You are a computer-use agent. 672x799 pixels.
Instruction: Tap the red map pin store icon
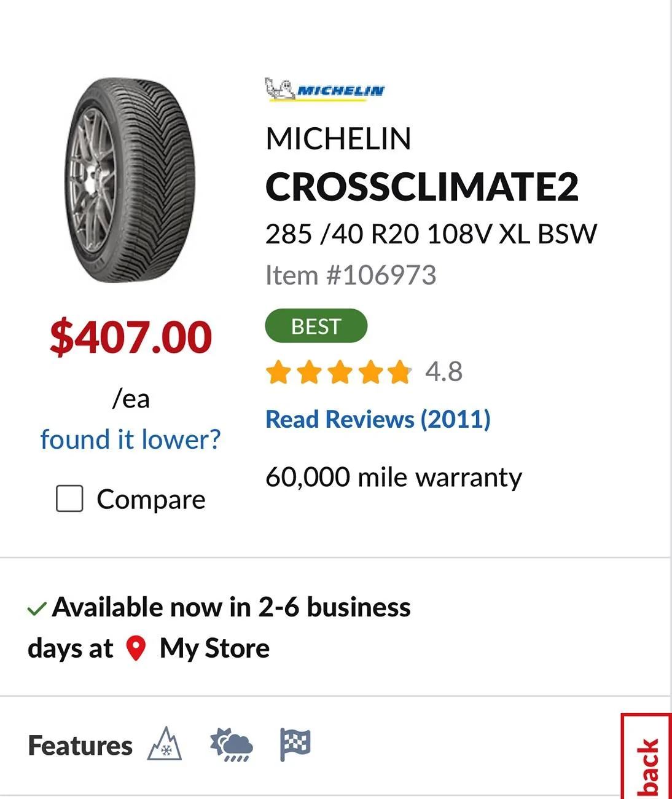[136, 648]
